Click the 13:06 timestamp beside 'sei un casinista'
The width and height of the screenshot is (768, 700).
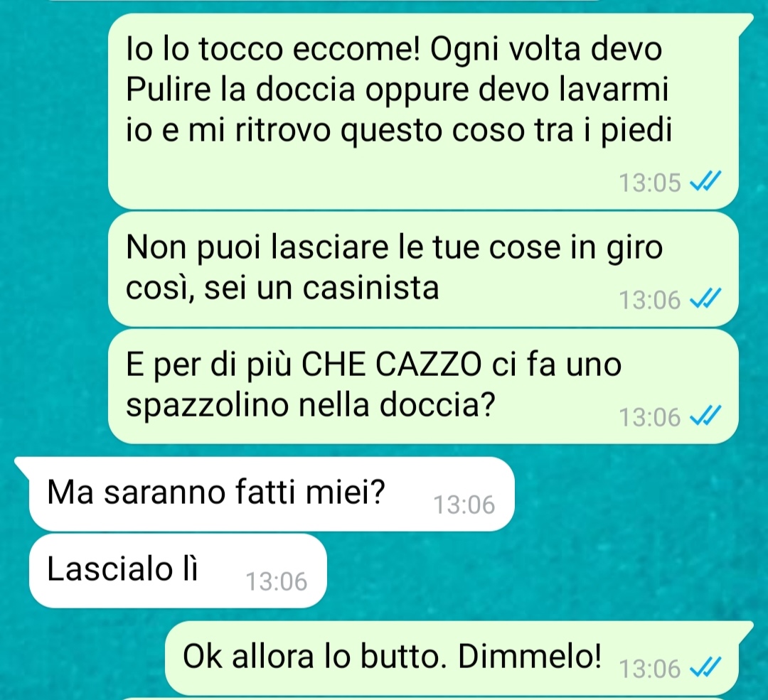coord(650,300)
